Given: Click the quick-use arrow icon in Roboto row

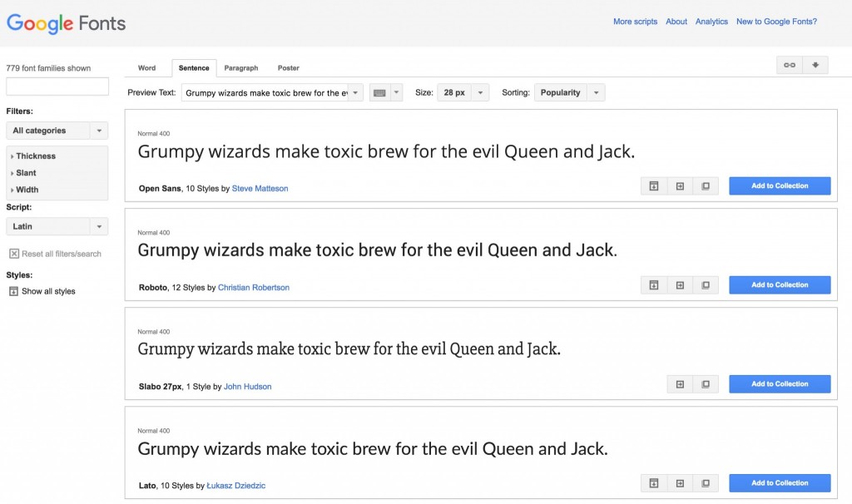Looking at the screenshot, I should [680, 285].
